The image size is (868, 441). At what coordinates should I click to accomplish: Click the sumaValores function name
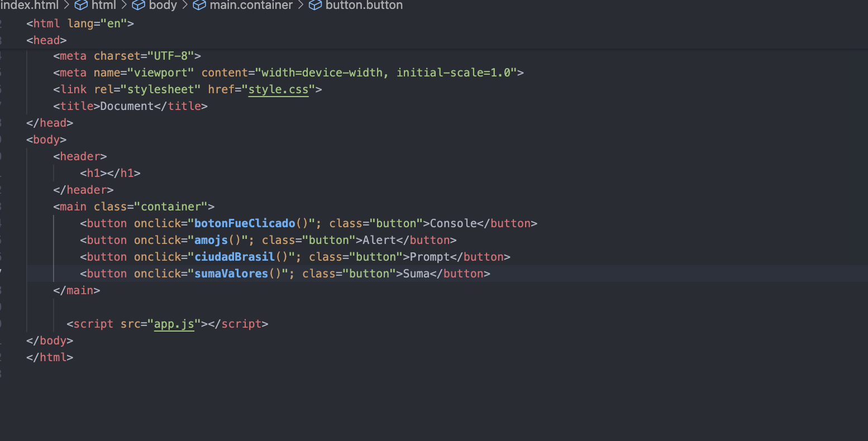231,274
